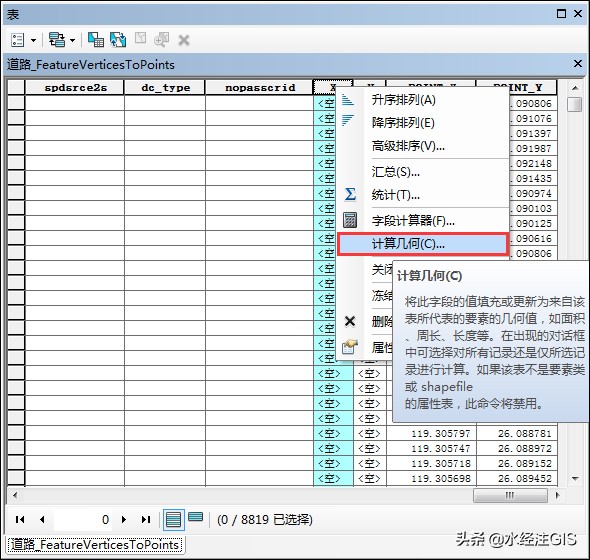The height and width of the screenshot is (560, 590).
Task: Click the Select By Attributes icon
Action: point(96,40)
